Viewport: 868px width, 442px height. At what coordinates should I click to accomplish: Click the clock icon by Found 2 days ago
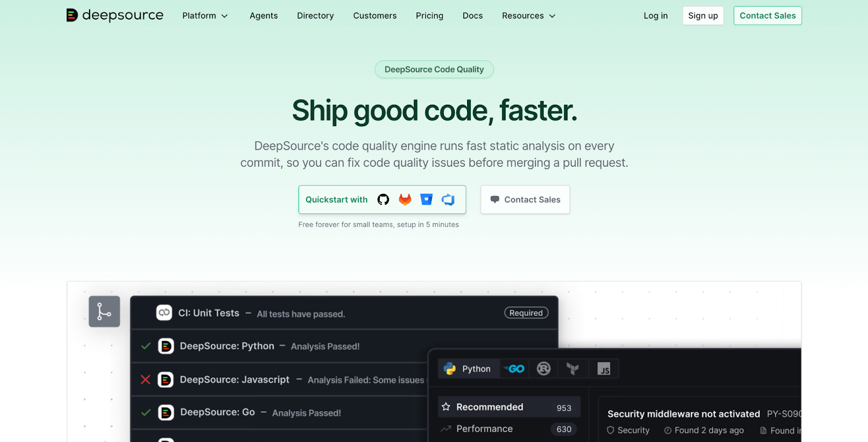(668, 431)
